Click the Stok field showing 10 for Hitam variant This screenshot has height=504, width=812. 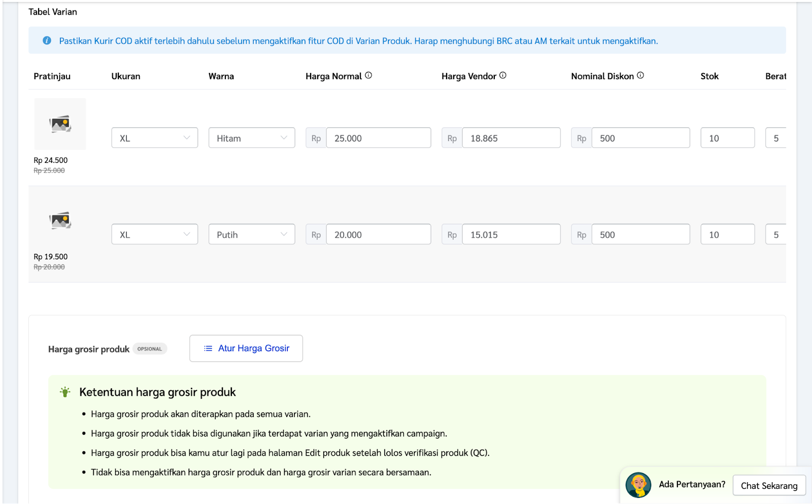[727, 138]
